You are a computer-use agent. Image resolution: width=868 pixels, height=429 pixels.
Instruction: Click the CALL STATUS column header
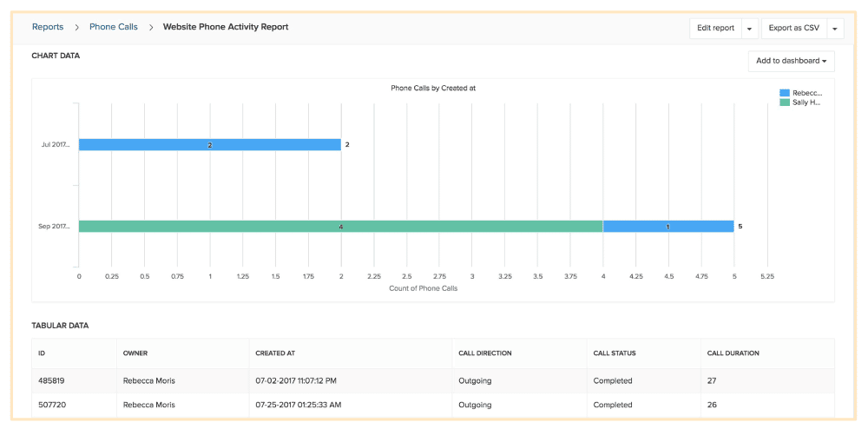(x=615, y=353)
